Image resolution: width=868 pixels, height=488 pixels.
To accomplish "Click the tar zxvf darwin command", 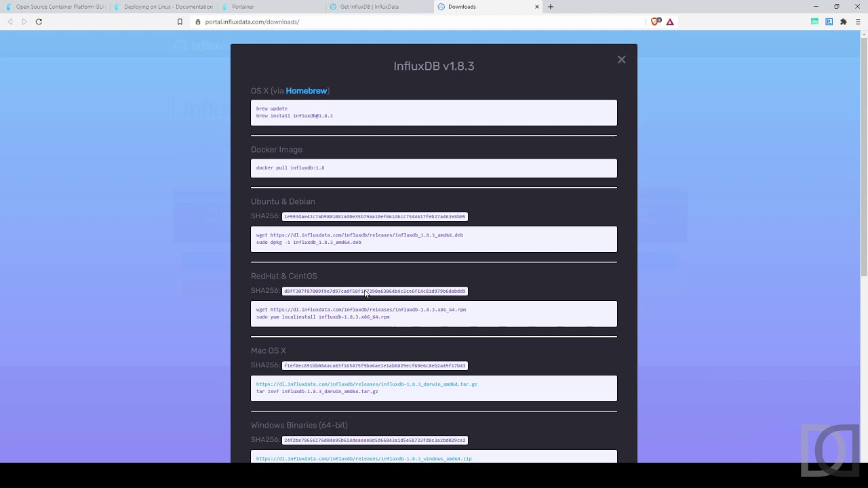I will pyautogui.click(x=317, y=392).
